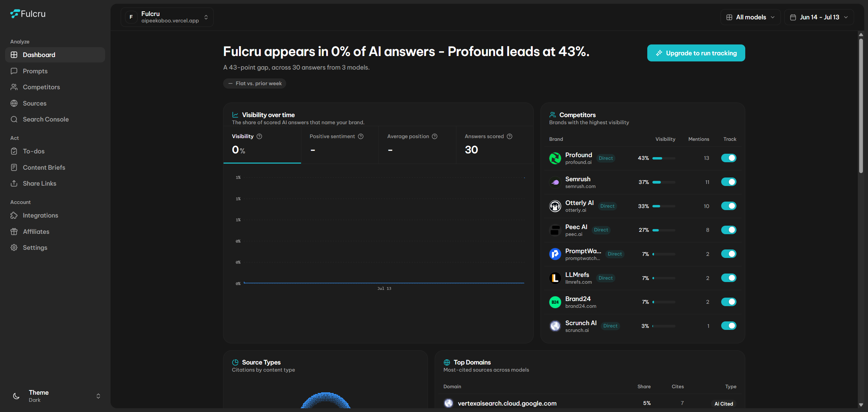Click the Average position help icon
868x412 pixels.
pos(435,136)
